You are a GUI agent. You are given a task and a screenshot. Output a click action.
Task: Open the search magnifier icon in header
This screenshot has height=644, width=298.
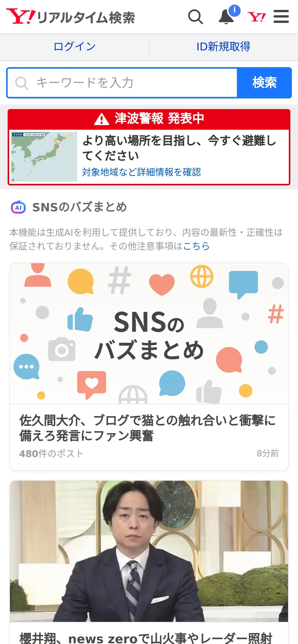click(x=195, y=17)
